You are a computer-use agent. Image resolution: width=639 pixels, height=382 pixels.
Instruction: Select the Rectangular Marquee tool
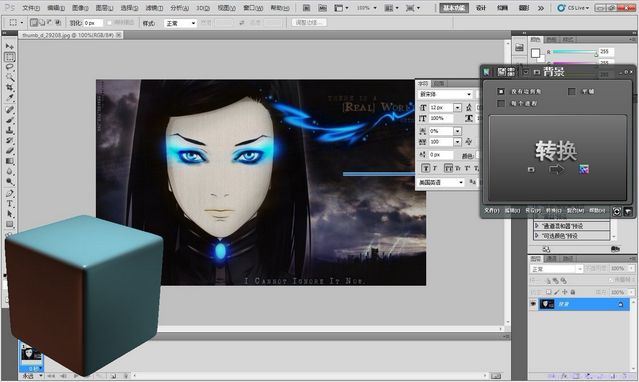tap(9, 57)
